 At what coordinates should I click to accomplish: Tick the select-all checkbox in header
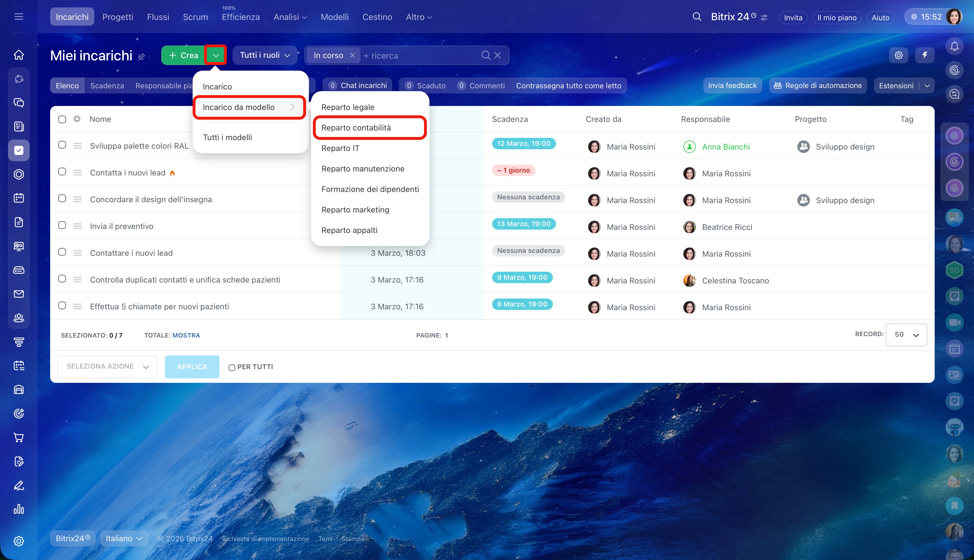coord(62,119)
